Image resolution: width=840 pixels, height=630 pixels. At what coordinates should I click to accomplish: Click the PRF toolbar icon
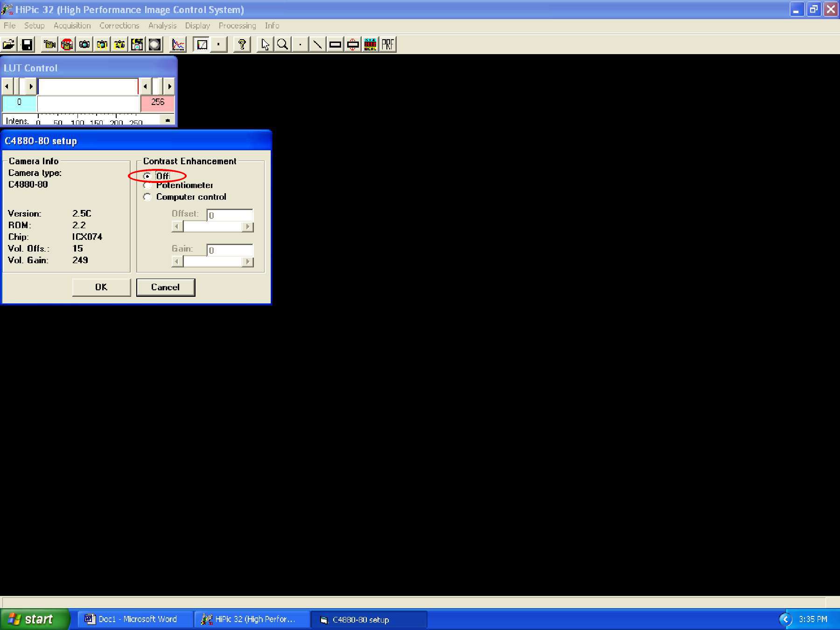point(388,44)
